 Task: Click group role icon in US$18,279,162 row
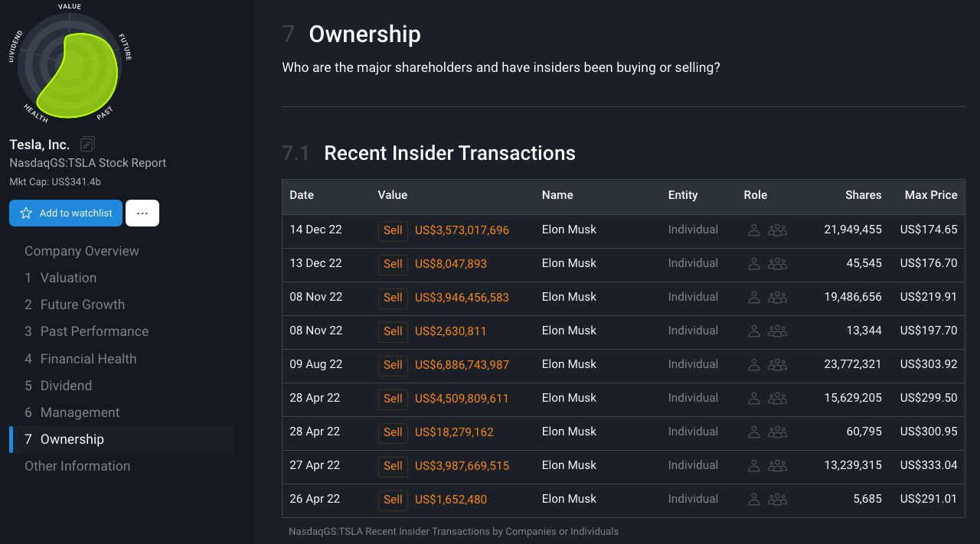[777, 432]
